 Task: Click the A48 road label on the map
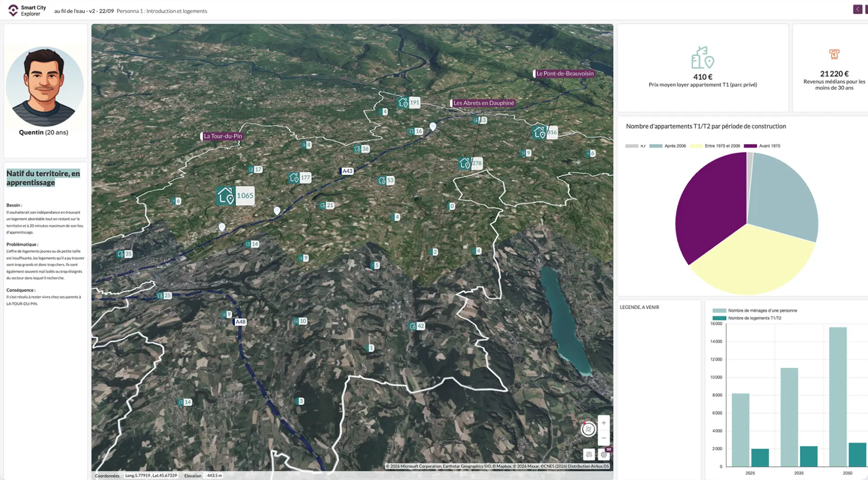click(x=240, y=322)
